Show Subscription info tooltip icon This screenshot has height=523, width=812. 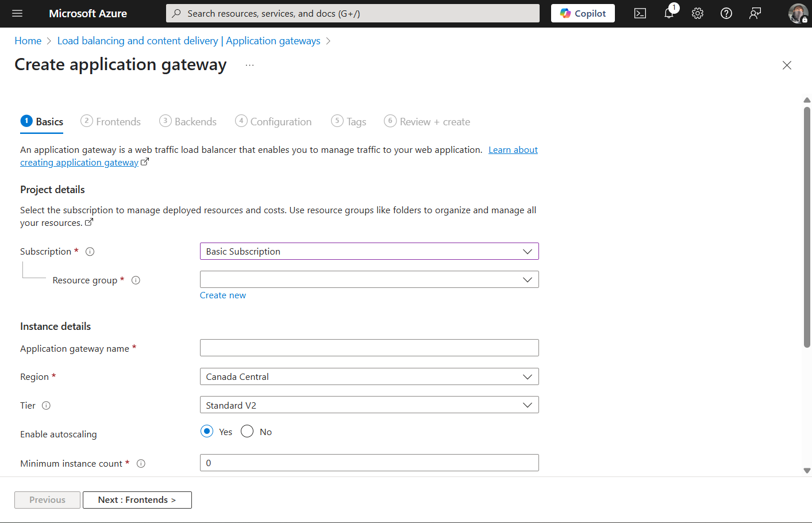point(90,251)
